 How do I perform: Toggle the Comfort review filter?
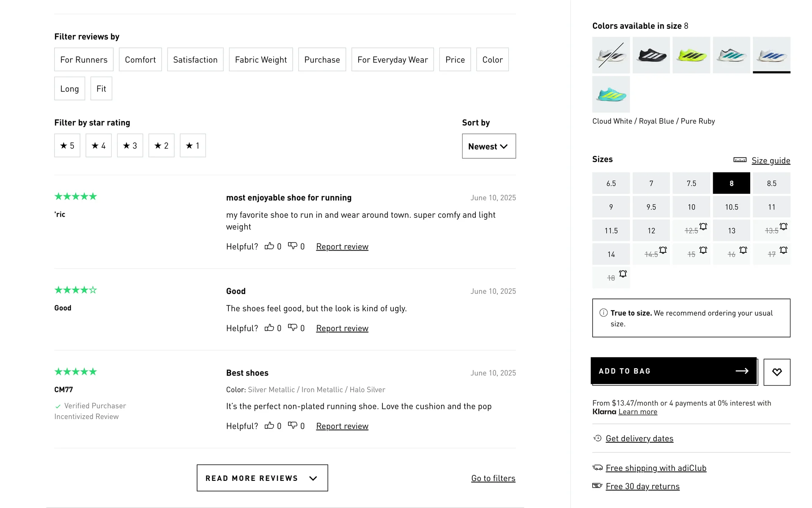click(140, 60)
